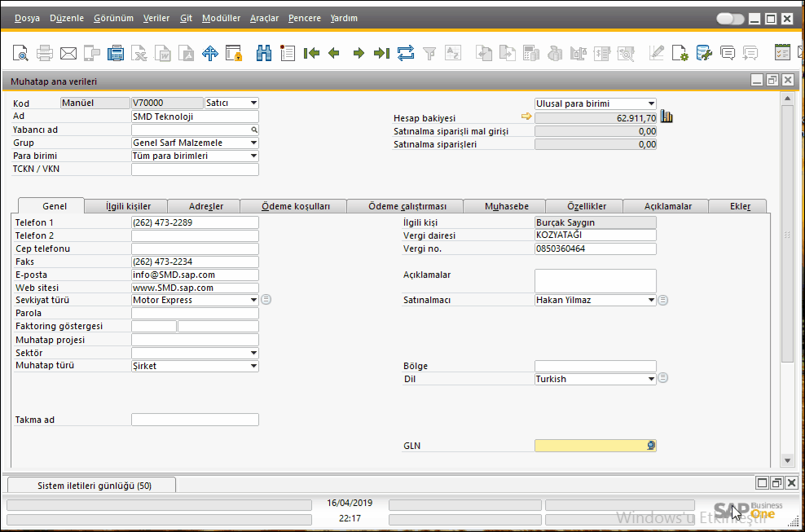Open the Sistem iletileri günlüğü panel tab
The width and height of the screenshot is (805, 532).
pyautogui.click(x=92, y=486)
